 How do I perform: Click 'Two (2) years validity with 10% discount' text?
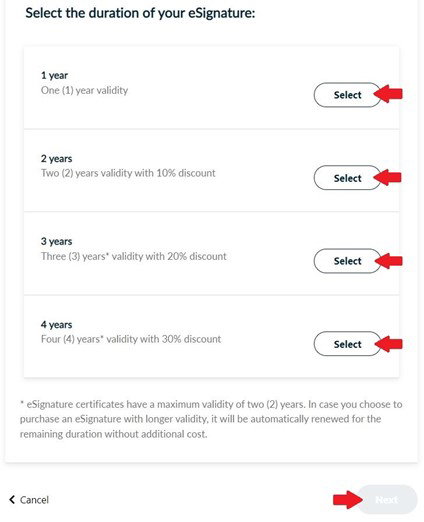pyautogui.click(x=128, y=173)
